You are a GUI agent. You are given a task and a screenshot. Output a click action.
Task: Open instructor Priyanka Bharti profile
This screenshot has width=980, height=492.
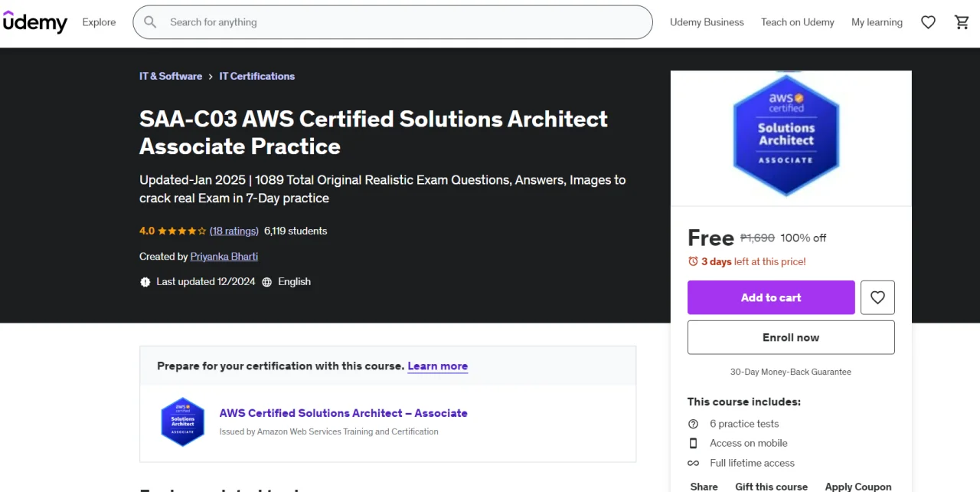pos(224,257)
